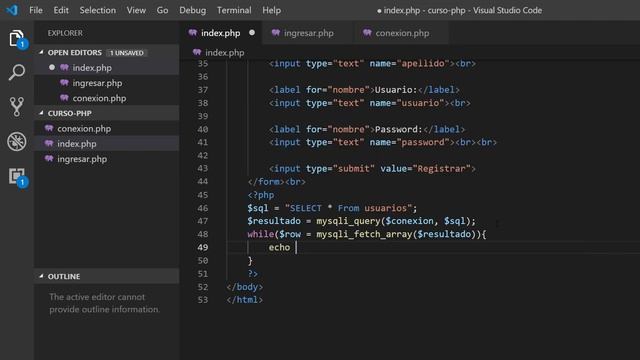Screen dimensions: 640x360
Task: Click PHP icon on conexion.php tab
Action: click(367, 33)
